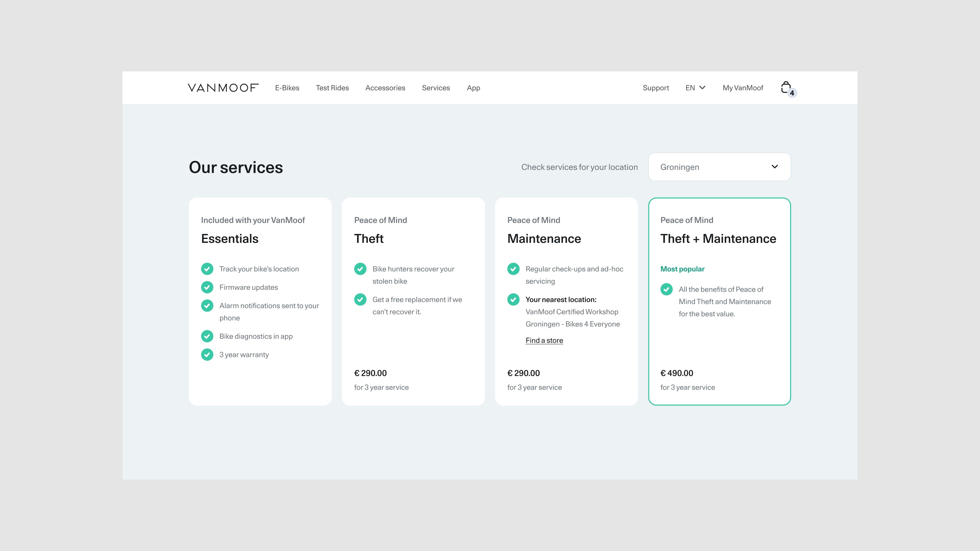The image size is (980, 551).
Task: Click checkmark beside Your nearest location
Action: 513,299
